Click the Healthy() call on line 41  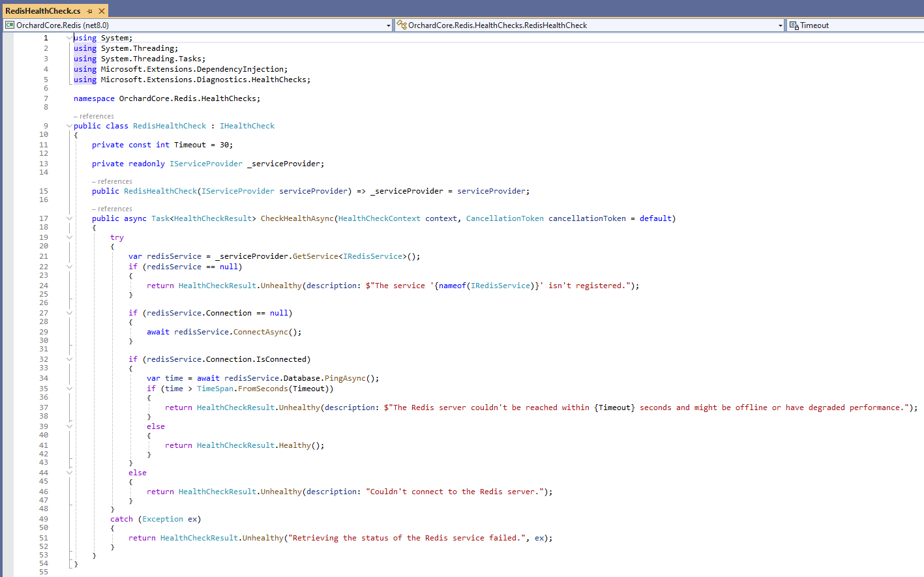(295, 445)
